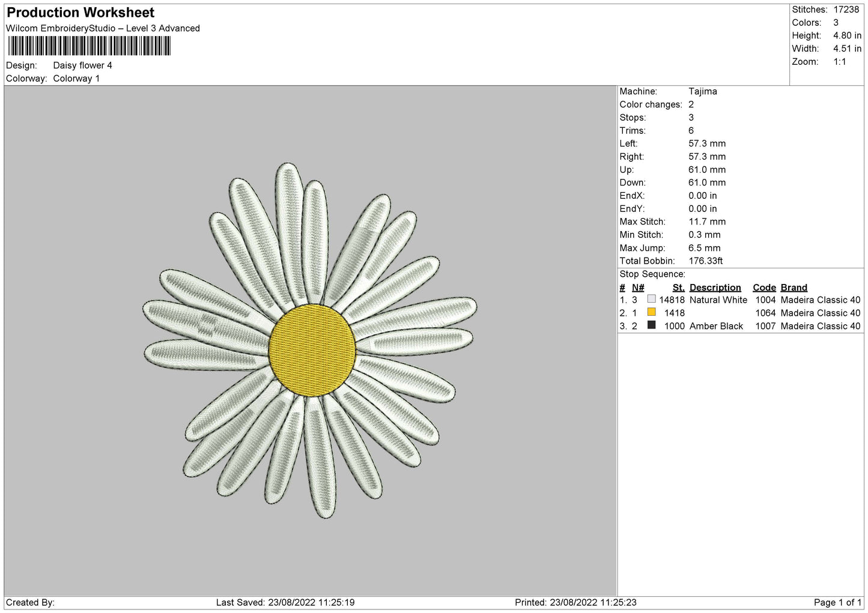Click the 'Created By:' footer label
Image resolution: width=868 pixels, height=613 pixels.
pyautogui.click(x=30, y=603)
